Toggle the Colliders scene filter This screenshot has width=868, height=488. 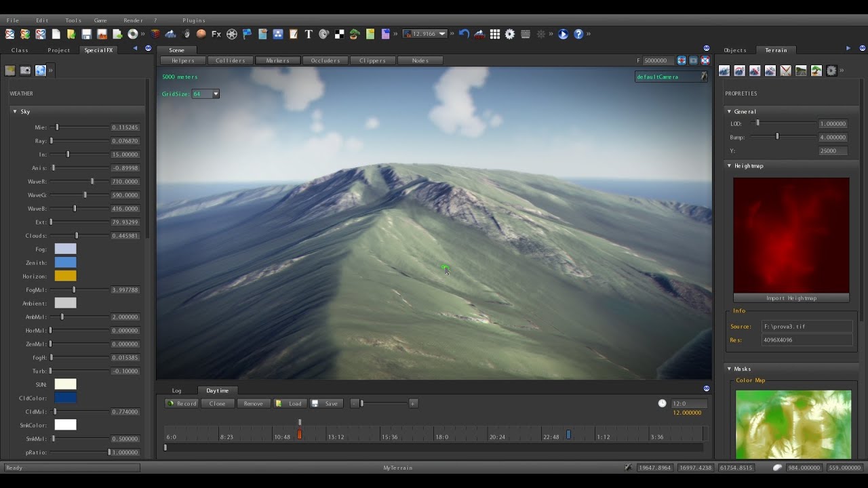231,60
